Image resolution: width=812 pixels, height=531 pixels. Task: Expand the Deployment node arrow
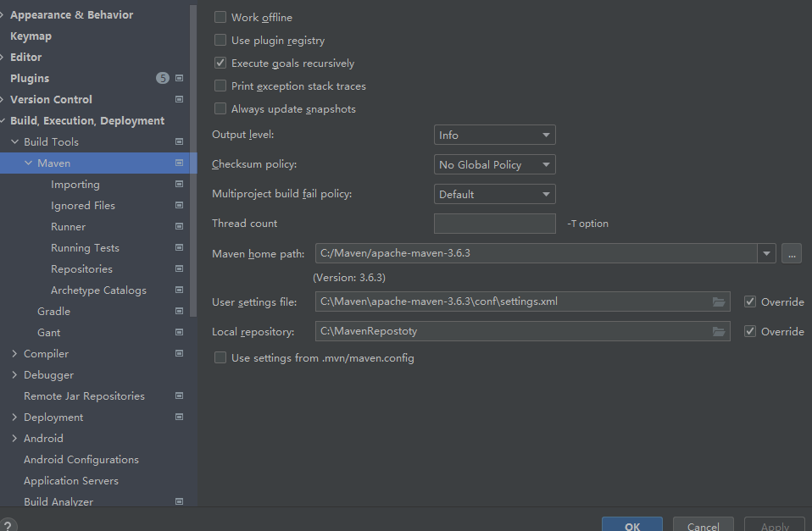(x=14, y=418)
